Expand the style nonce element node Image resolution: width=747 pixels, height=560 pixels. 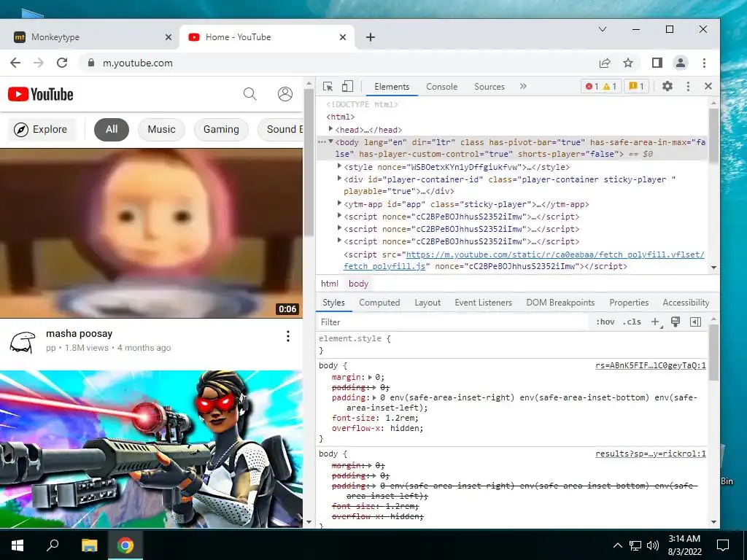click(x=339, y=166)
